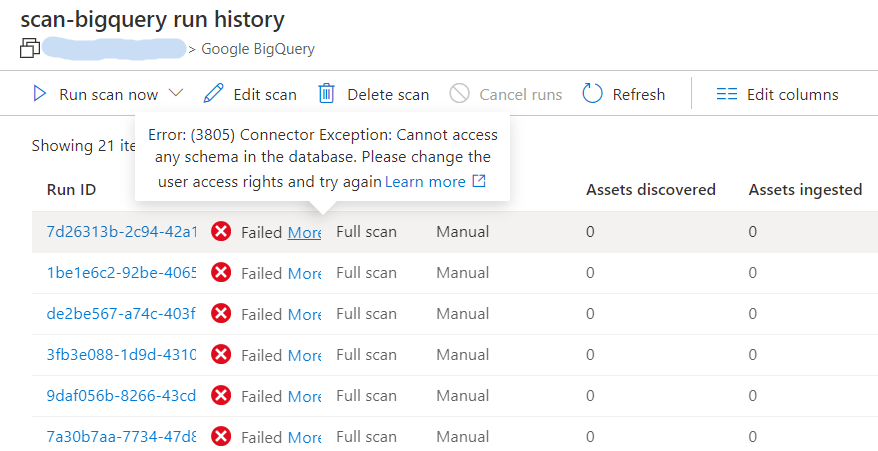
Task: Click the Delete scan label
Action: pos(388,95)
